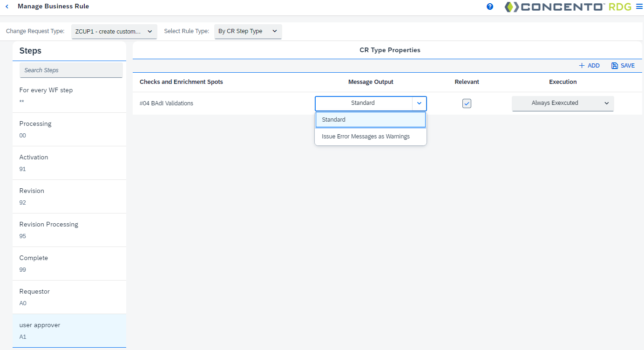The width and height of the screenshot is (644, 350).
Task: Select the Standard option in the dropdown
Action: pyautogui.click(x=370, y=119)
